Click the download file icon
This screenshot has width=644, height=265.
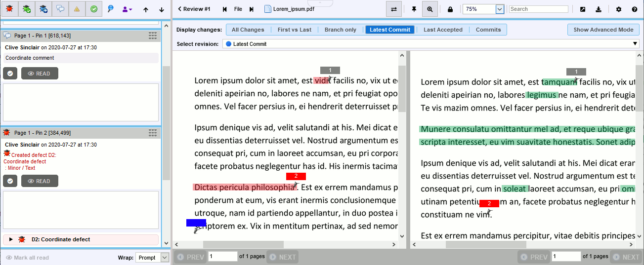599,9
